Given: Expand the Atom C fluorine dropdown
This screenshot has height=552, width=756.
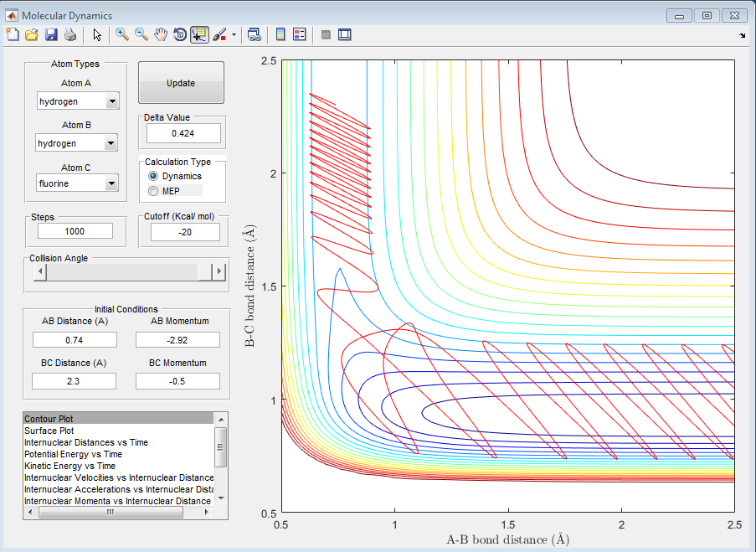Looking at the screenshot, I should coord(112,183).
